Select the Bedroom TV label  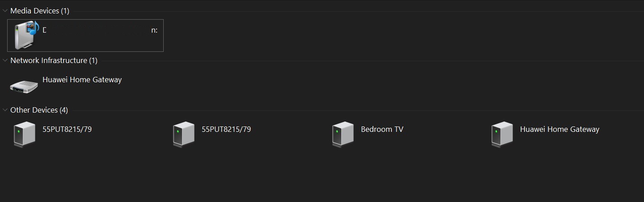(382, 130)
